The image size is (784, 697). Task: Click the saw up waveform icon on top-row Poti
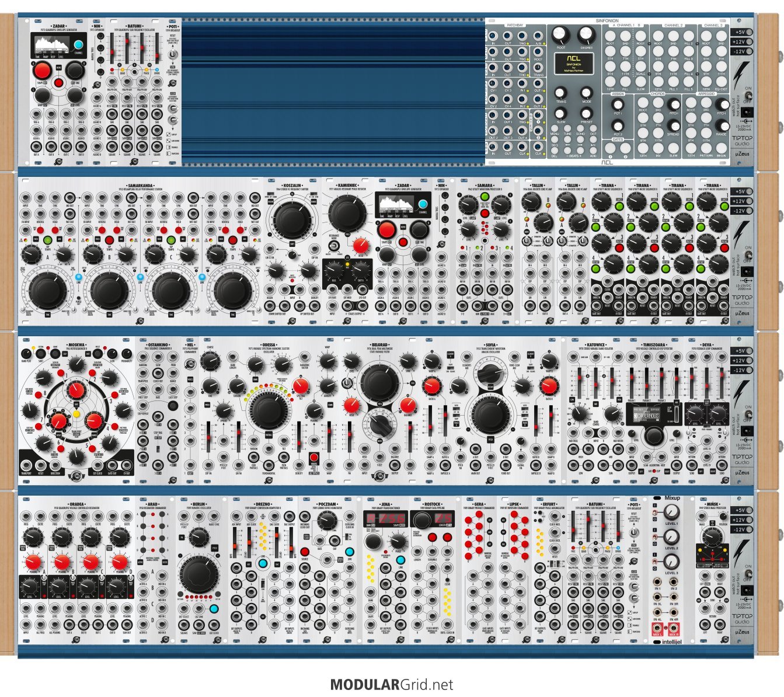tap(168, 134)
